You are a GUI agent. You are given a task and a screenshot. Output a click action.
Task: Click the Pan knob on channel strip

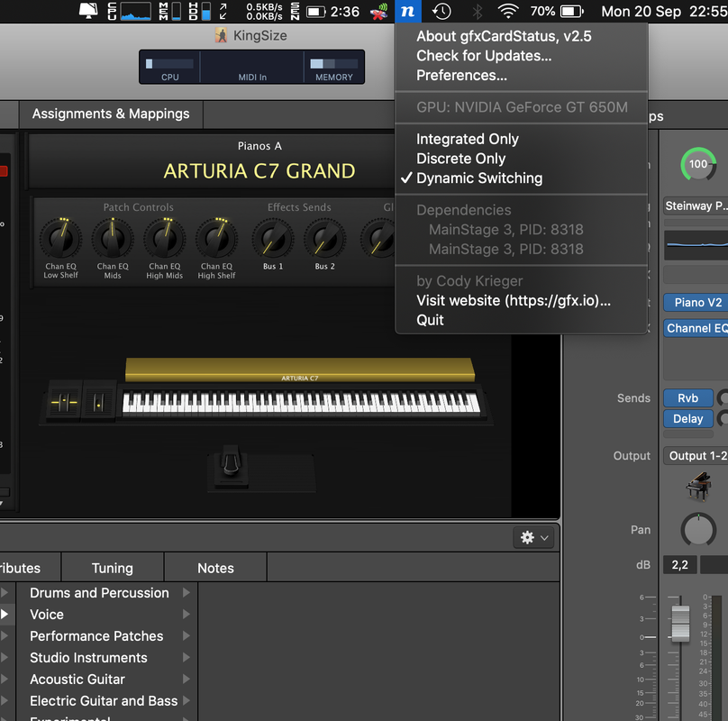[698, 530]
